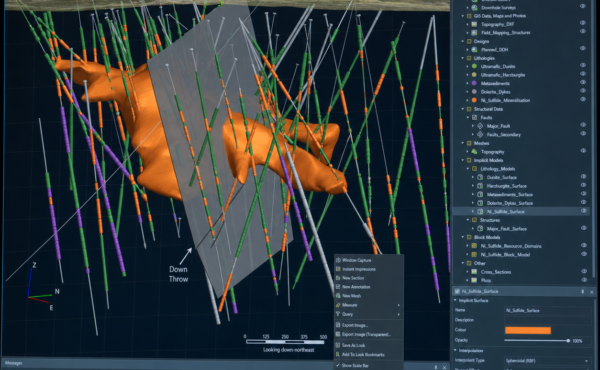Image resolution: width=600 pixels, height=370 pixels.
Task: Click the Cross_Sections icon
Action: tap(474, 272)
